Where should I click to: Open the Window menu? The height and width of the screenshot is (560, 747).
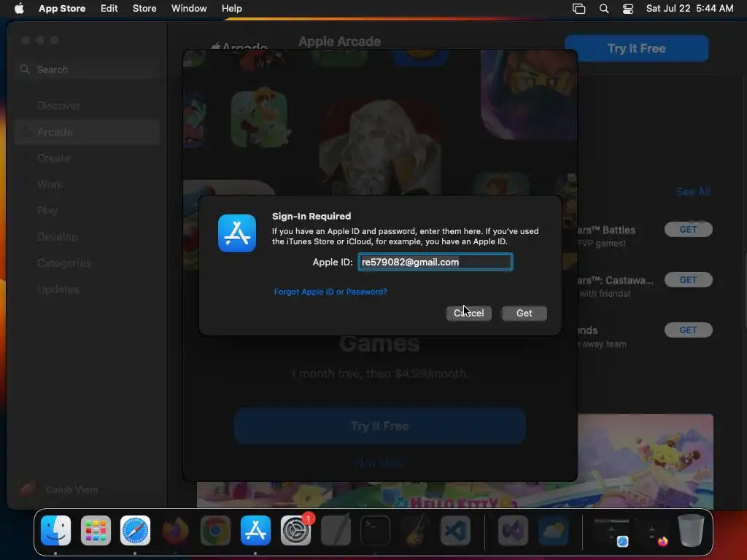pyautogui.click(x=189, y=9)
